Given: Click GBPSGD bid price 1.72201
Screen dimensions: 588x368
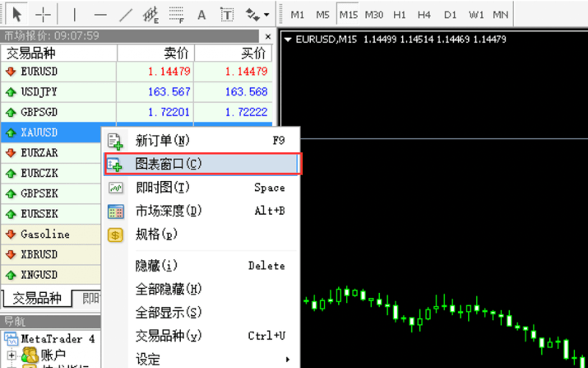Looking at the screenshot, I should tap(169, 112).
